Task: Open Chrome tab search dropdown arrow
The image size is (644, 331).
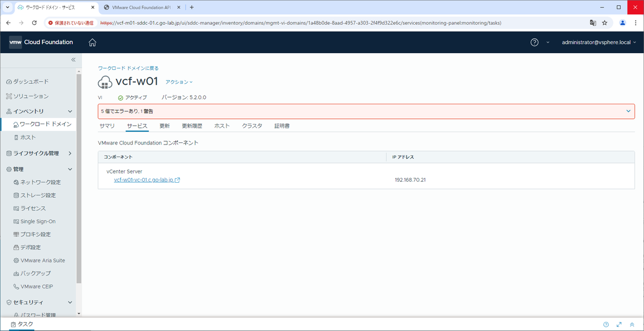Action: click(7, 7)
